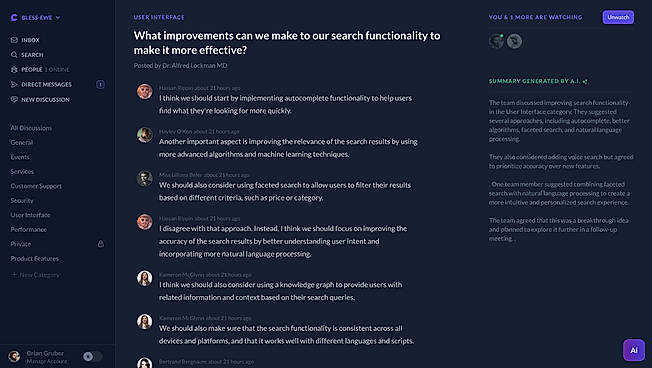The width and height of the screenshot is (652, 368).
Task: Select All Discussions category
Action: [31, 128]
